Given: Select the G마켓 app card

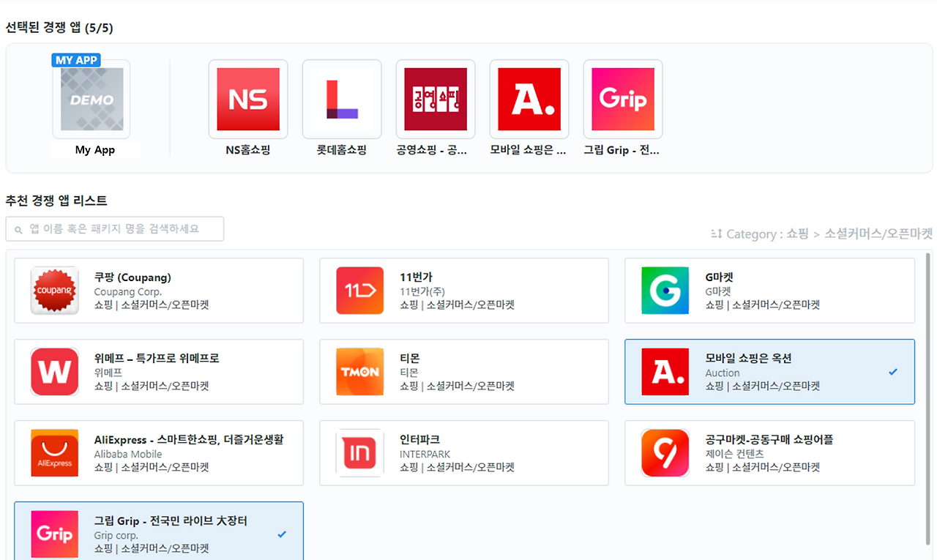Looking at the screenshot, I should click(769, 291).
